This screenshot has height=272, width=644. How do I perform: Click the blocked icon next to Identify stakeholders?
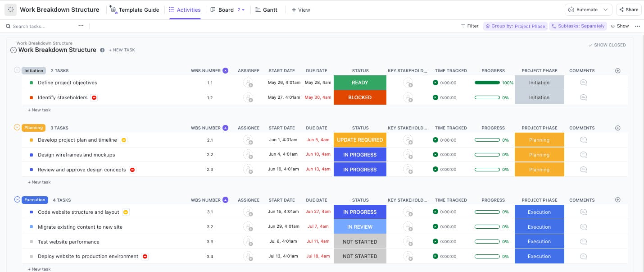(94, 97)
